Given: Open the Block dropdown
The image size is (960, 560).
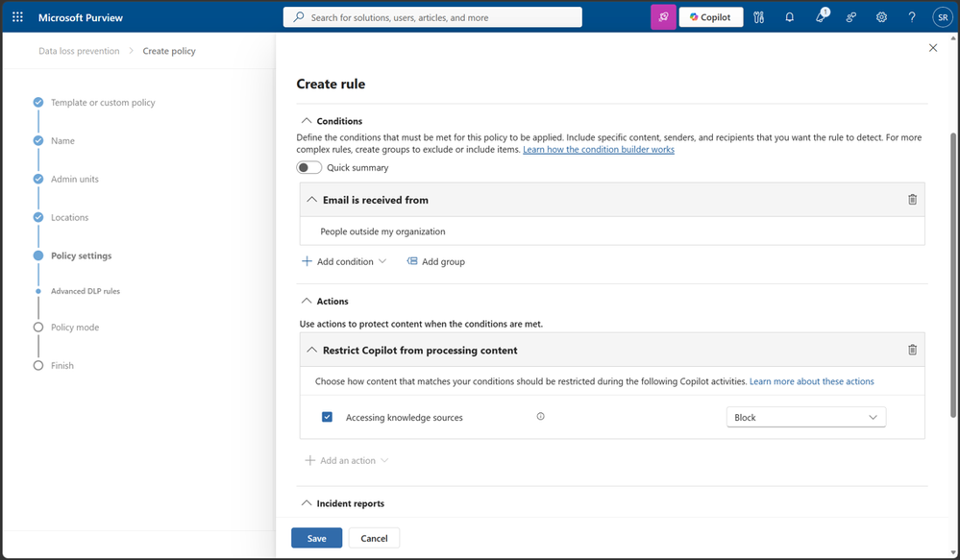Looking at the screenshot, I should (805, 417).
